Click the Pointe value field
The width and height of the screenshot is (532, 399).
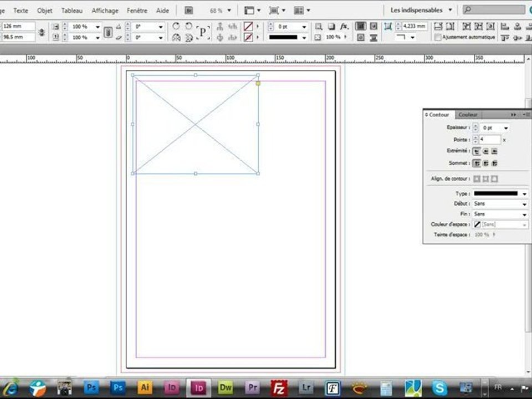pos(489,140)
